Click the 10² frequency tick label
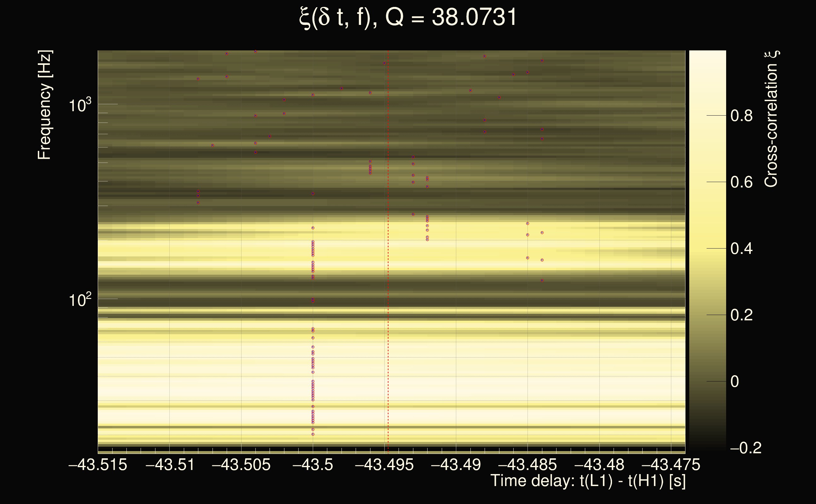 coord(79,300)
